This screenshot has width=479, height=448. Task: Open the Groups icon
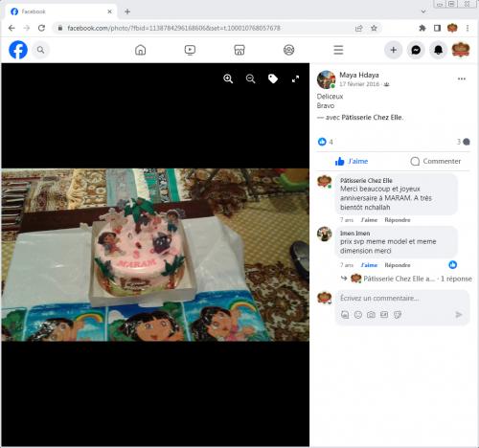point(289,50)
